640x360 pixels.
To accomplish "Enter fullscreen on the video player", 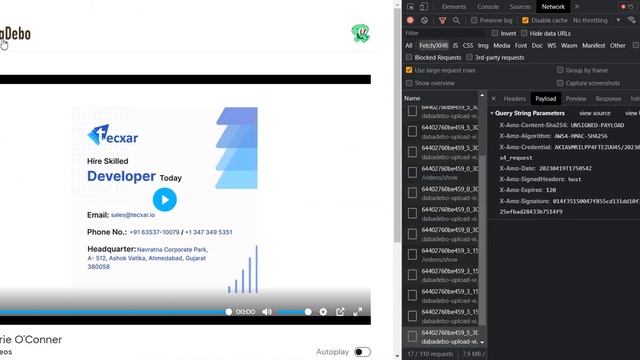I will 358,312.
